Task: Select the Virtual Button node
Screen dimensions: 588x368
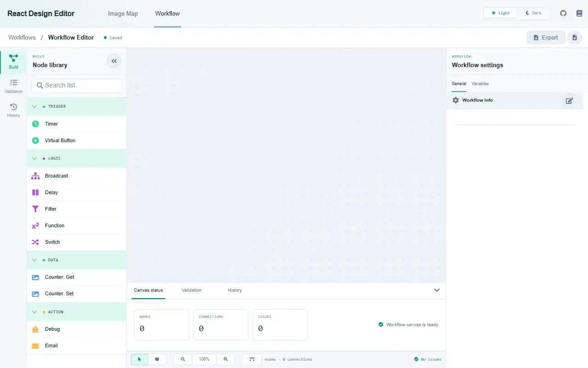Action: [x=77, y=140]
